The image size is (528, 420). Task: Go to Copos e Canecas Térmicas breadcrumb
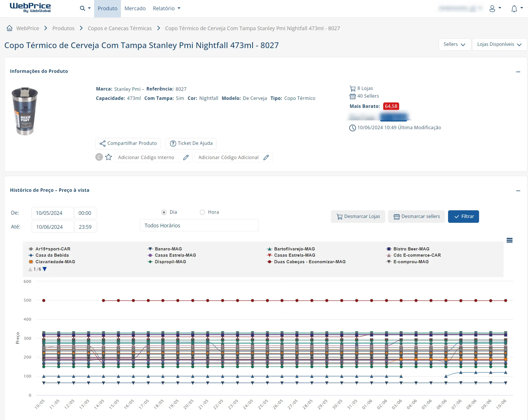click(x=120, y=28)
